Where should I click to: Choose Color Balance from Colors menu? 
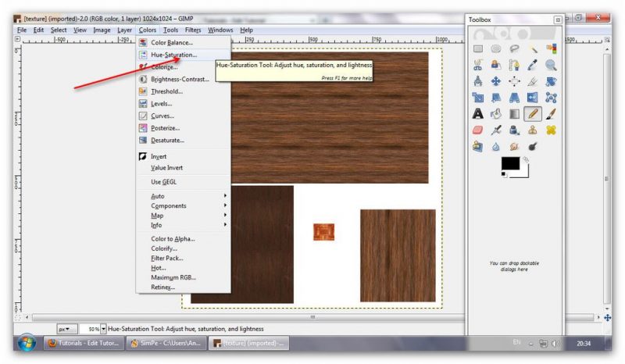point(184,42)
